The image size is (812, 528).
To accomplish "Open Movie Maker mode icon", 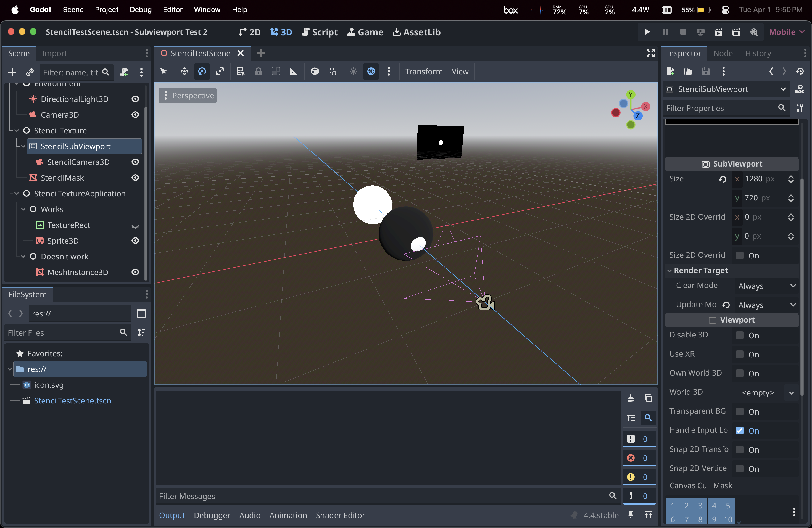I will point(754,32).
